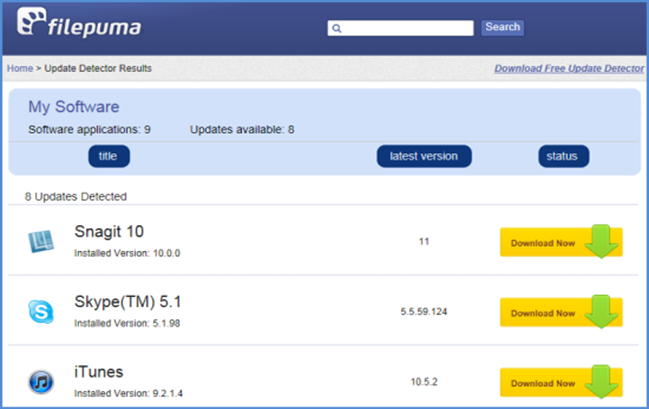Download Now for Skype(TM) 5.1
Screen dimensions: 649x409
[x=561, y=312]
